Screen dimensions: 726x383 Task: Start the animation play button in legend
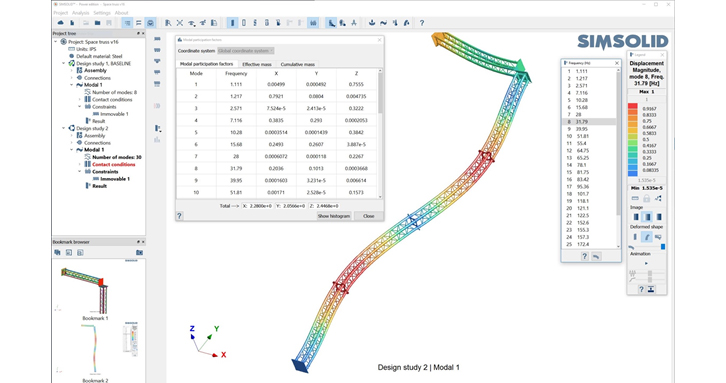(x=646, y=264)
